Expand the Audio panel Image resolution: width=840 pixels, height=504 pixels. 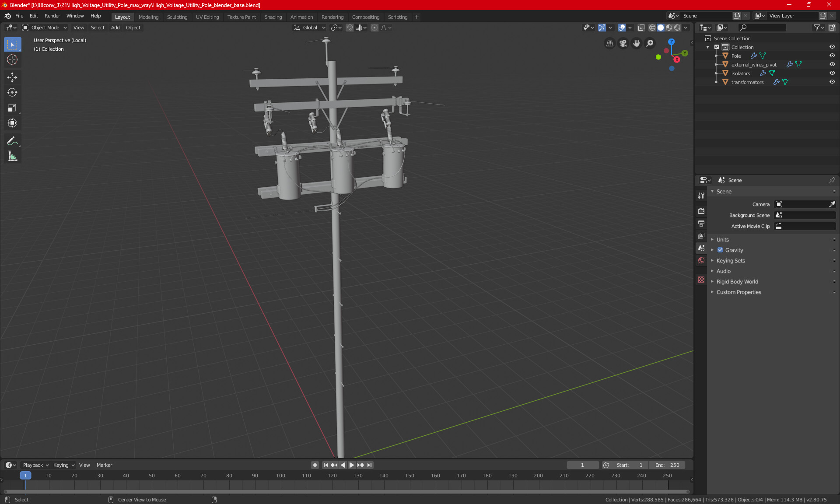point(723,271)
